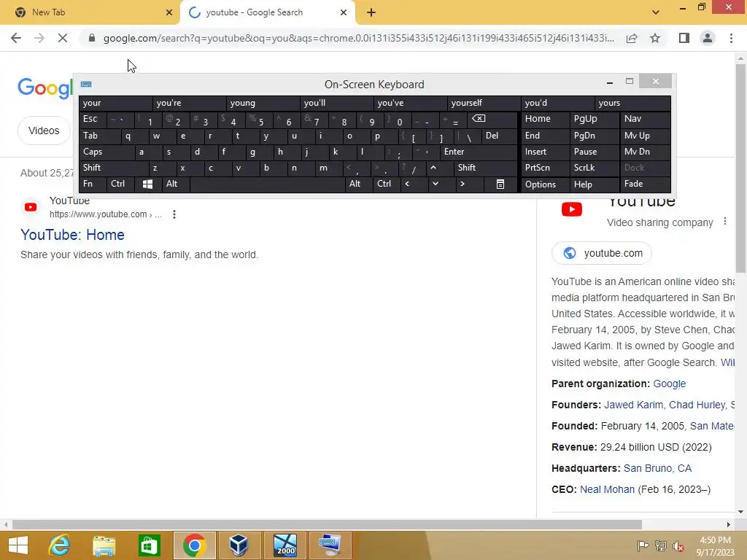Click the On-Screen Keyboard taskbar icon
The width and height of the screenshot is (747, 560).
[x=330, y=545]
